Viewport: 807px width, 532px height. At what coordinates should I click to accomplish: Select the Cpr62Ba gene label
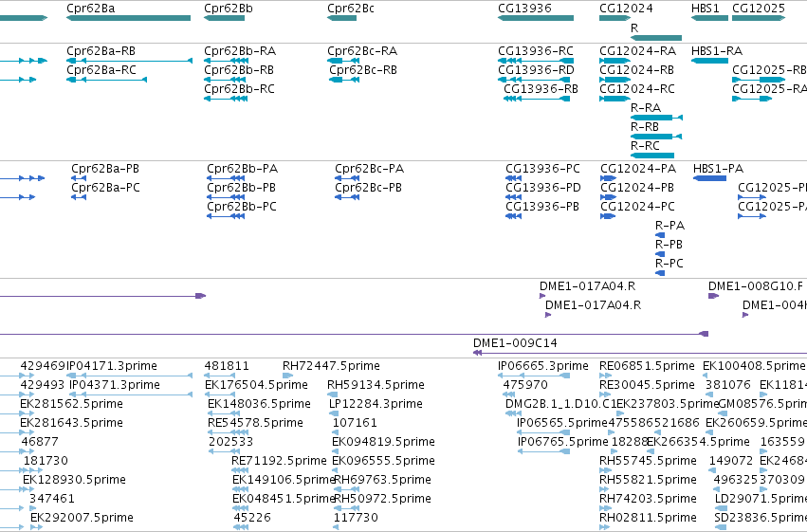[91, 9]
